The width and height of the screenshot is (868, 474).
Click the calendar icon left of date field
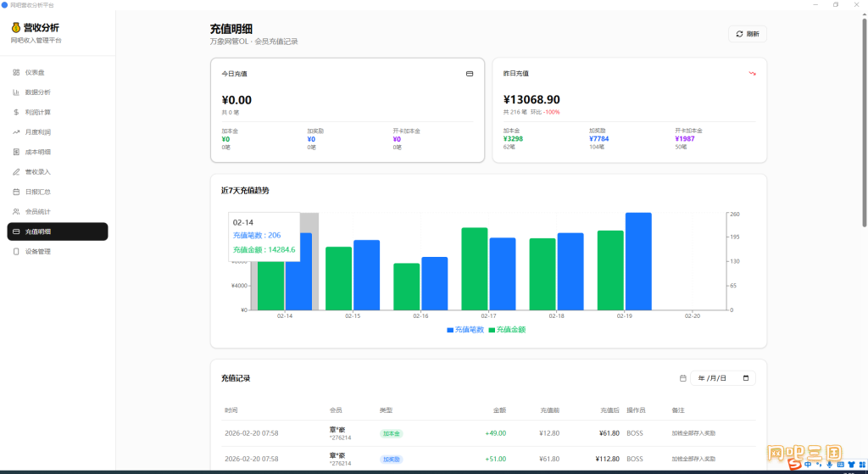point(682,378)
